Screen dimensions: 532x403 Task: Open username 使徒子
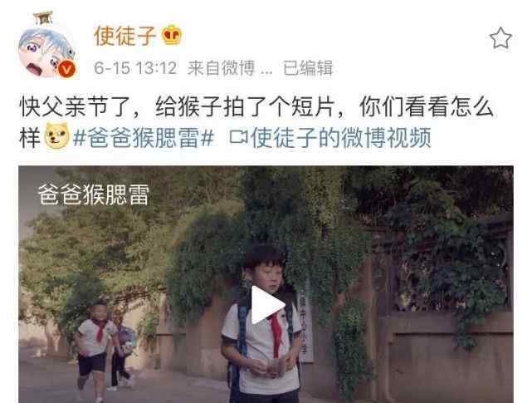tap(124, 36)
